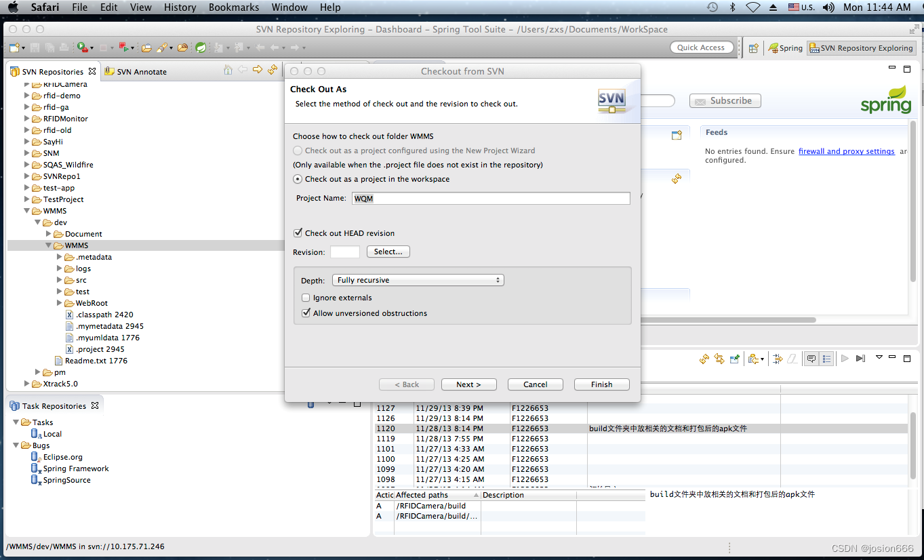924x560 pixels.
Task: Click the Revision number field
Action: tap(345, 252)
